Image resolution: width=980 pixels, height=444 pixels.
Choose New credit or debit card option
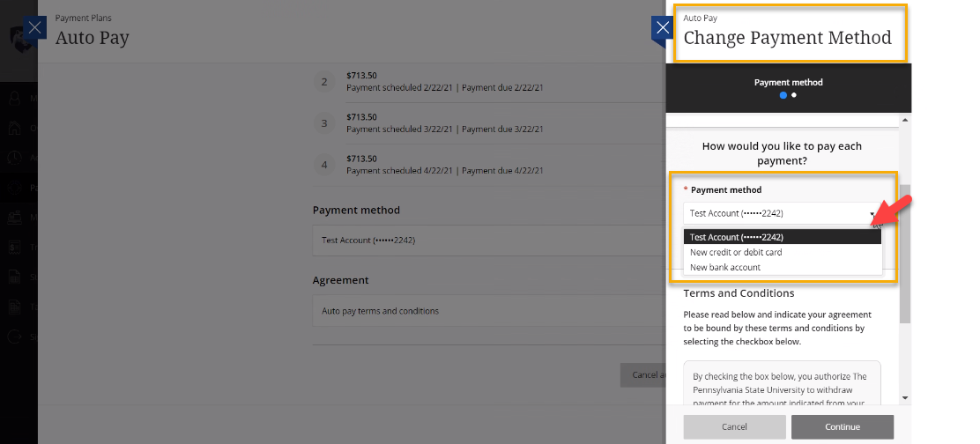[x=782, y=252]
